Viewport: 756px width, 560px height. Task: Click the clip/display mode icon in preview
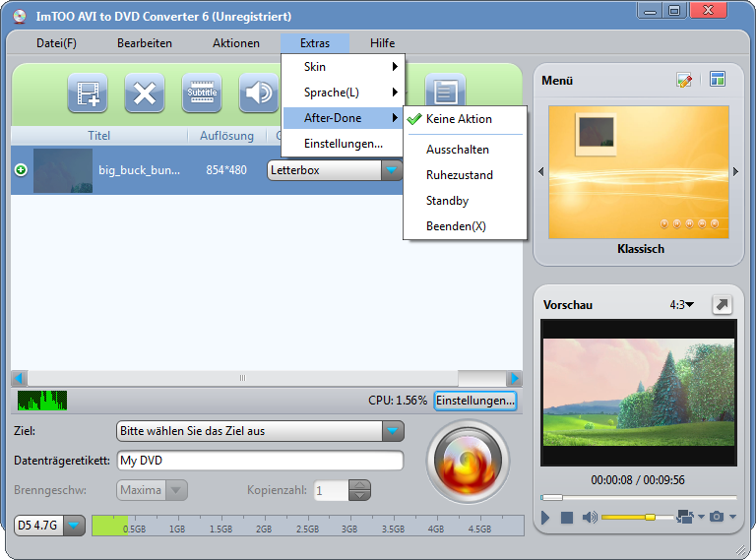(685, 517)
